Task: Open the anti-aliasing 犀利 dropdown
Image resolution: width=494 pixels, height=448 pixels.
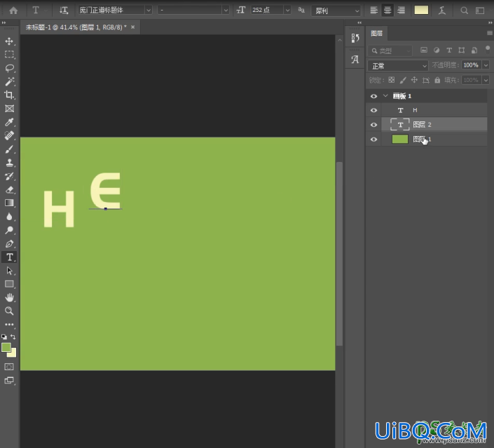Action: click(336, 11)
